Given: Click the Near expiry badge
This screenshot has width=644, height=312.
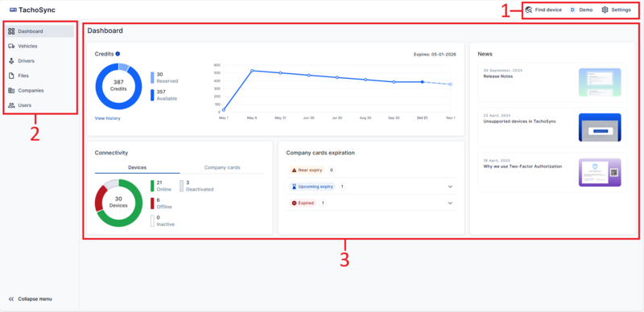Looking at the screenshot, I should (x=307, y=170).
